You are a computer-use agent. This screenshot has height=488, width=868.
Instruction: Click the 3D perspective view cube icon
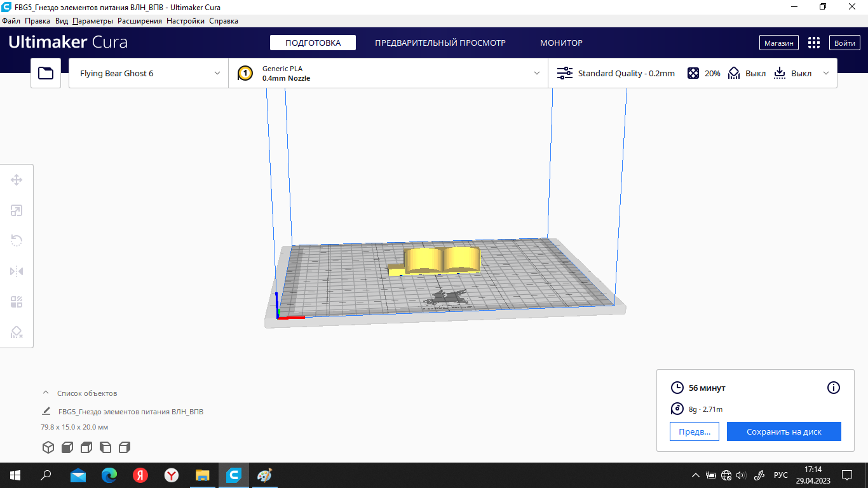(48, 447)
